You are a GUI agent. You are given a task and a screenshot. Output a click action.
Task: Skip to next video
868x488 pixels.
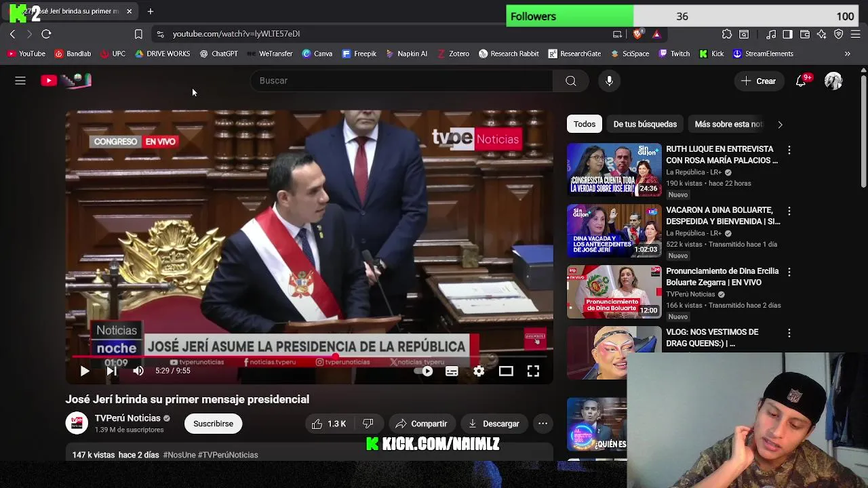click(x=112, y=371)
